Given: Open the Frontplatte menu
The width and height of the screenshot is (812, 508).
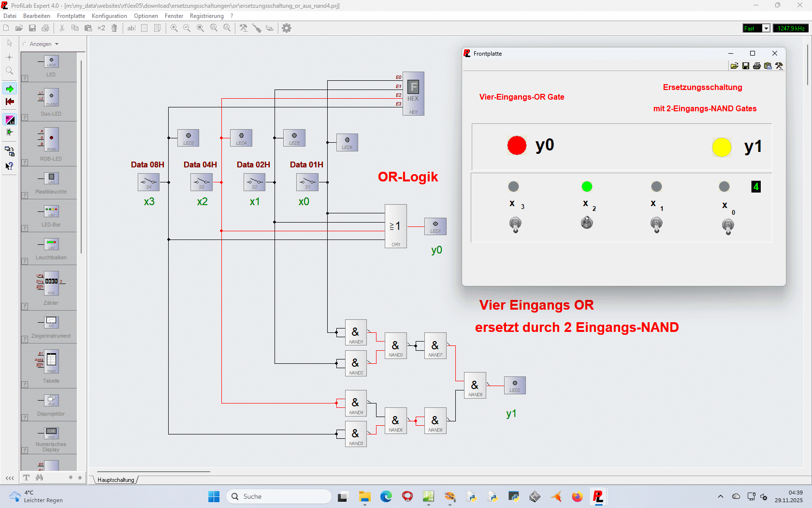Looking at the screenshot, I should (71, 16).
